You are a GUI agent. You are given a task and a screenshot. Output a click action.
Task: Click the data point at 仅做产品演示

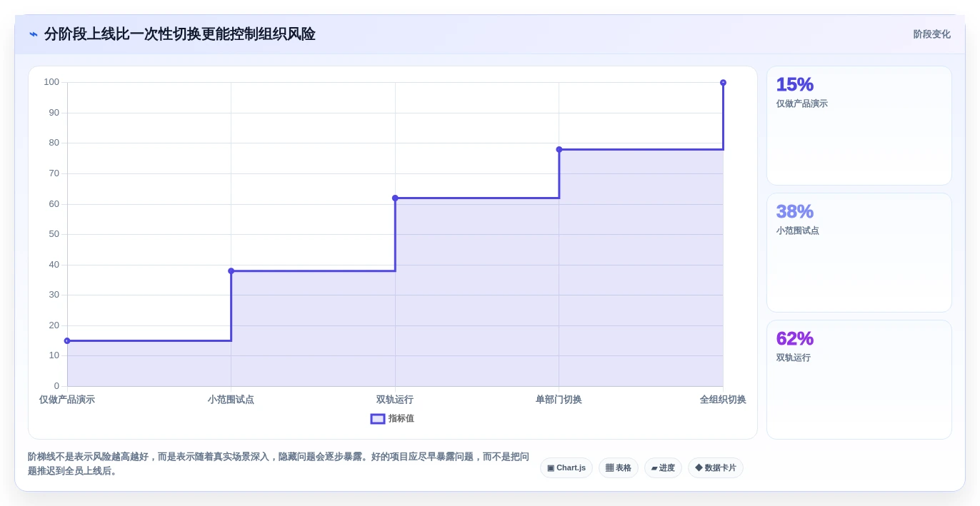[x=67, y=340]
